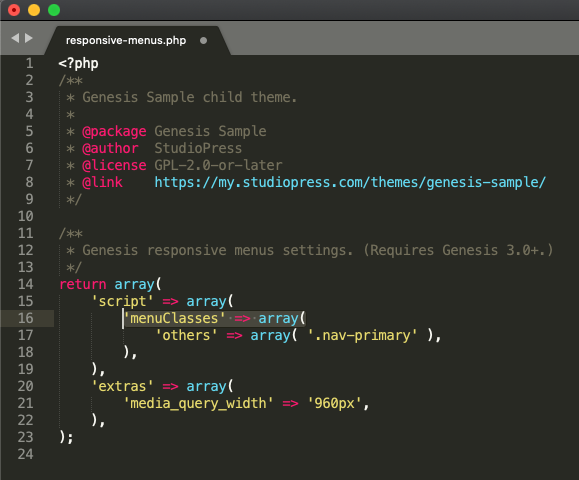579x480 pixels.
Task: Click the 'extras' array key
Action: 122,386
